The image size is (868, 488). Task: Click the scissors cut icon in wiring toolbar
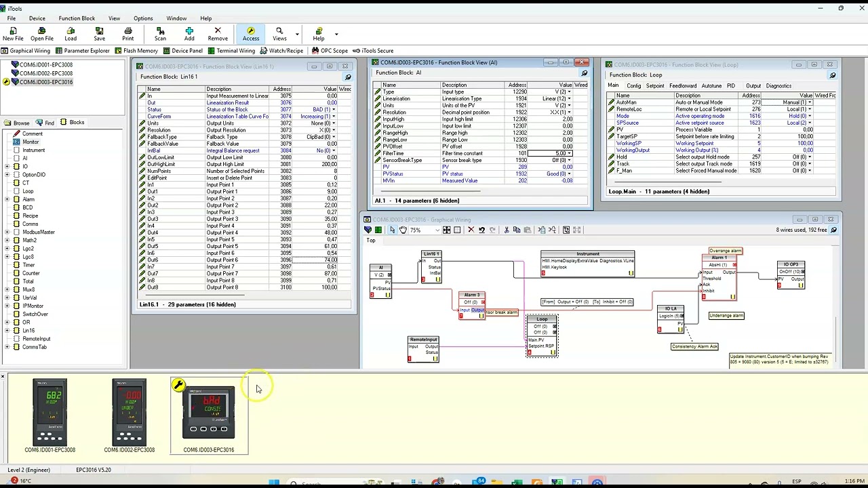[x=506, y=230]
